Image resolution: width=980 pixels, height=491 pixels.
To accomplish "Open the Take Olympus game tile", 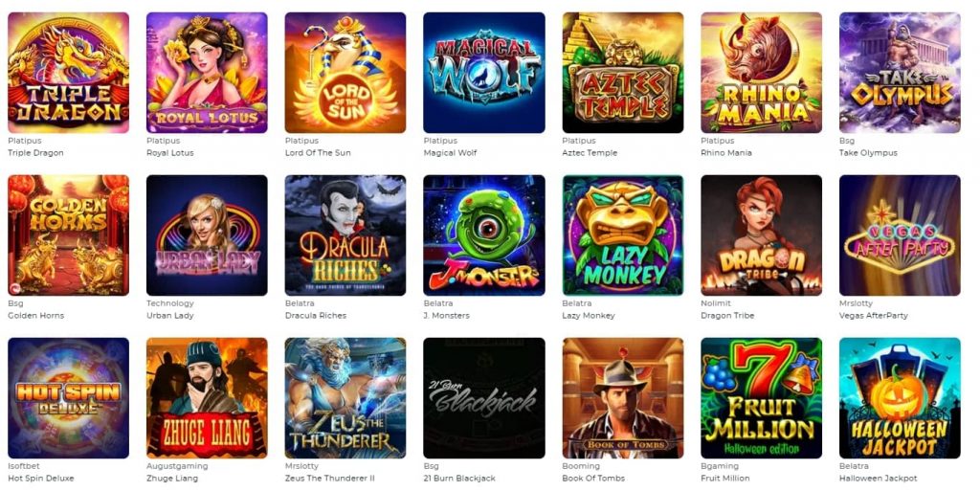I will (x=900, y=73).
